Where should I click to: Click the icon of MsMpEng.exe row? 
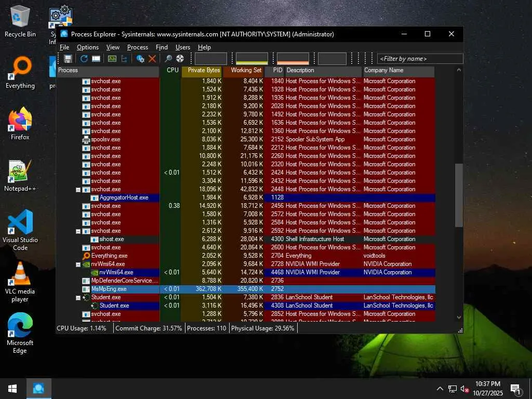point(86,289)
